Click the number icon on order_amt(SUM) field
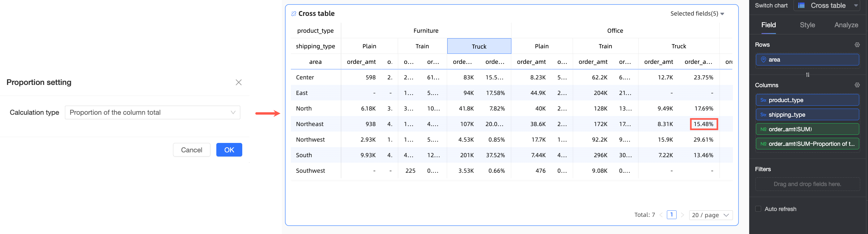Viewport: 868px width, 234px height. (x=763, y=129)
